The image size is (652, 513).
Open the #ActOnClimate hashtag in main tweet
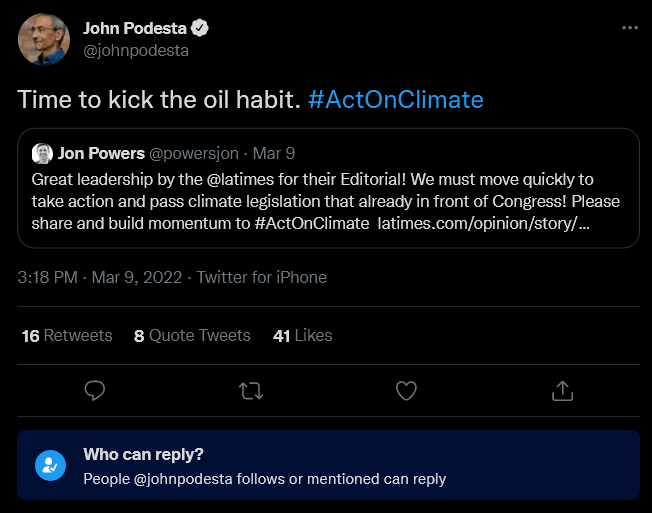click(395, 100)
